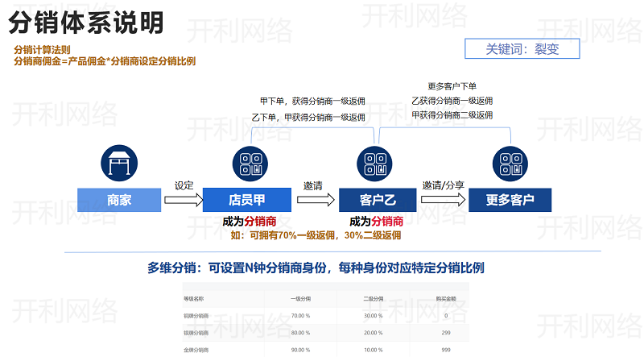Click the QR code icon above 店员甲
The image size is (644, 357).
coord(250,164)
